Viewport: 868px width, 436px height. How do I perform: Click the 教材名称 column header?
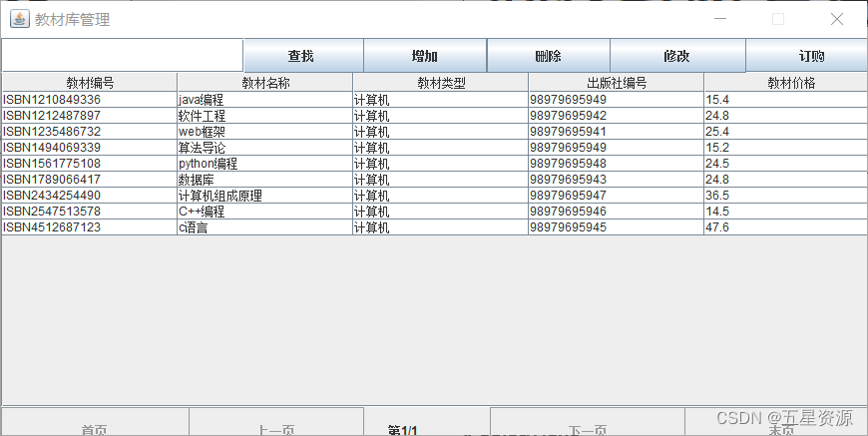(x=265, y=83)
